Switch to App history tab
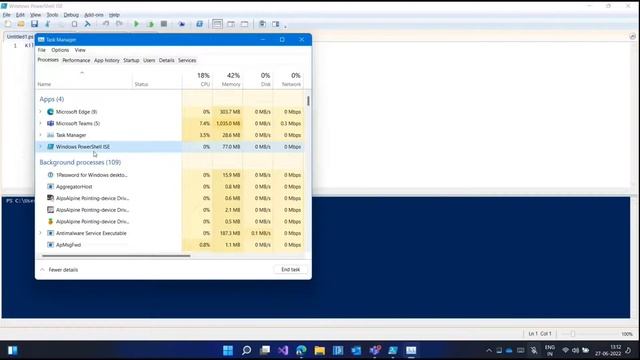This screenshot has height=360, width=640. (107, 60)
